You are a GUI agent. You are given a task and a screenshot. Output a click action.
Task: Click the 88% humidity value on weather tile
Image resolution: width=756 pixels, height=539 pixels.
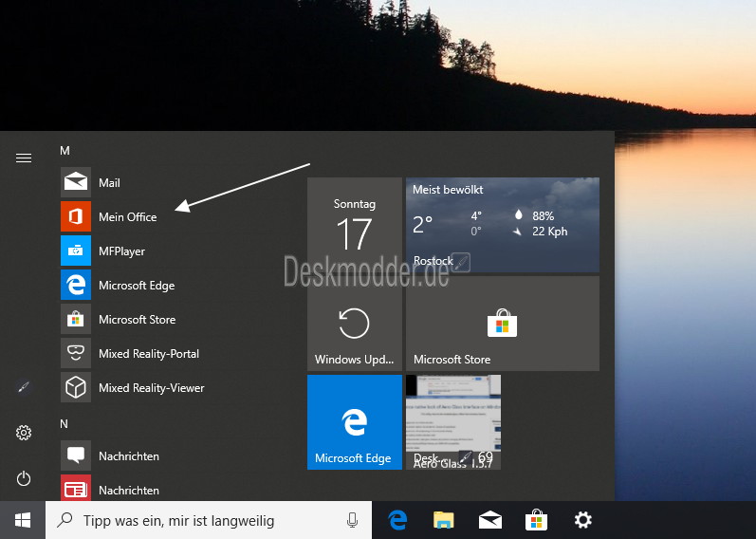tap(543, 215)
